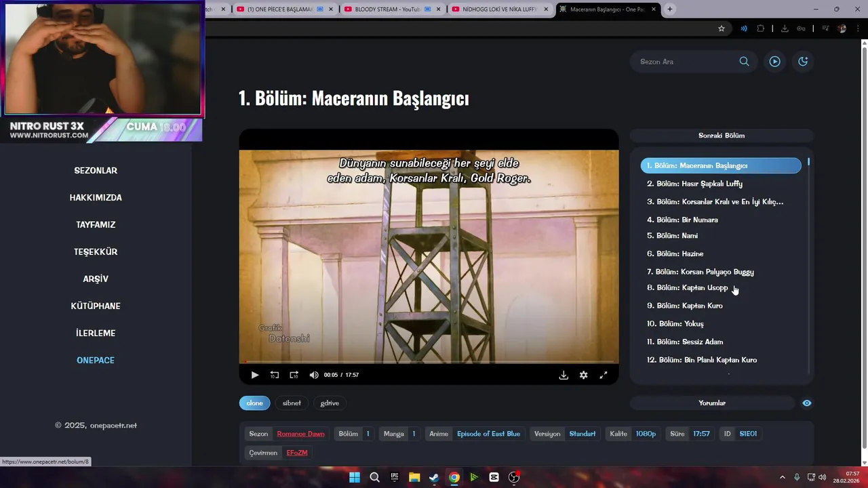
Task: Click the ONEPACE sidebar link
Action: coord(96,361)
